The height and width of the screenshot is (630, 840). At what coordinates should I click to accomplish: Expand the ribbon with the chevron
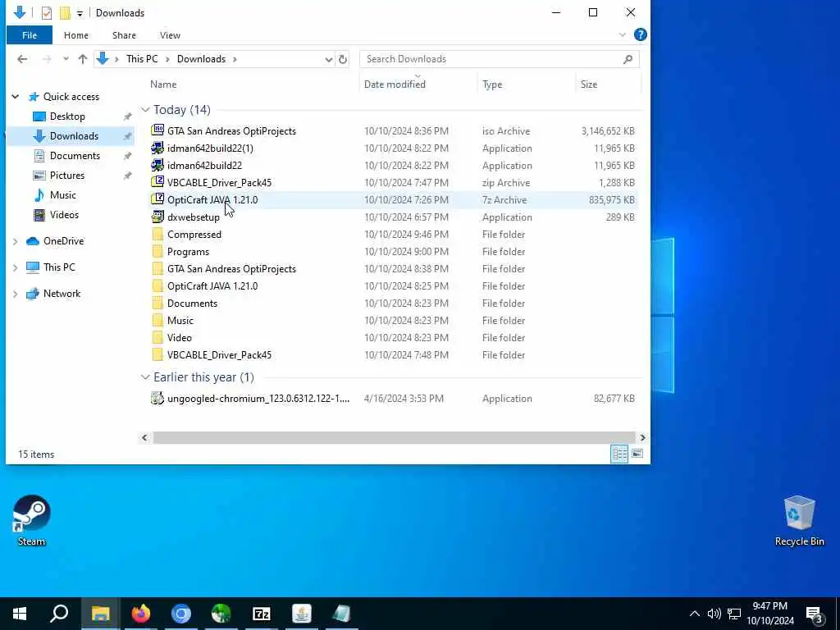click(x=623, y=34)
